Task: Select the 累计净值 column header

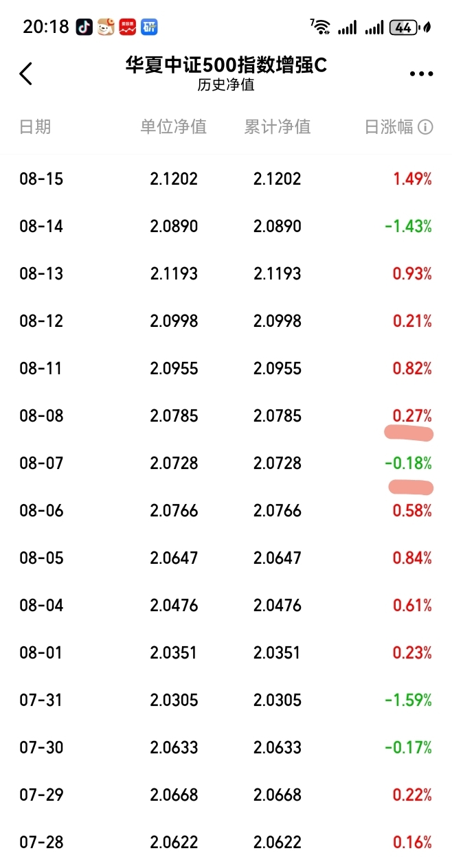Action: (x=278, y=127)
